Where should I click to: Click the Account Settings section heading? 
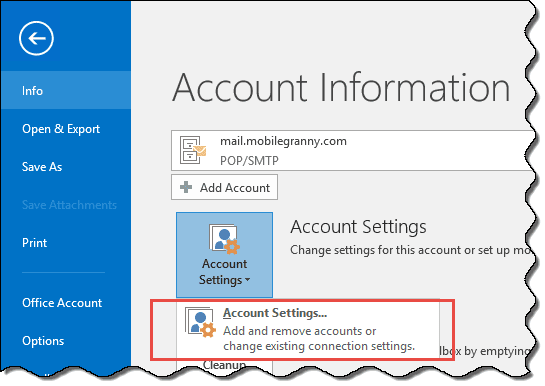(358, 227)
